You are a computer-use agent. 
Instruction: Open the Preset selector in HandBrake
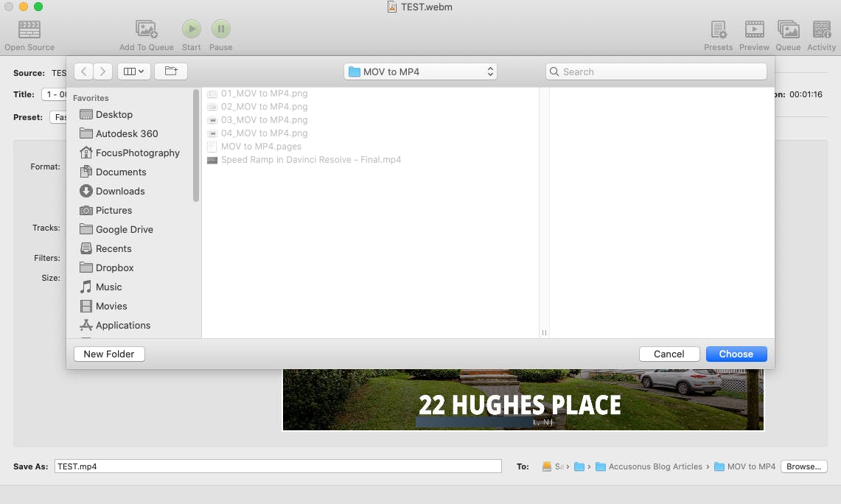coord(58,117)
